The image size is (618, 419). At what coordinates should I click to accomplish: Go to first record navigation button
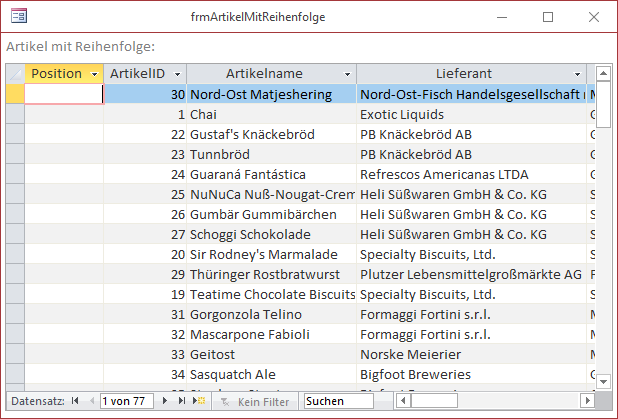click(75, 401)
